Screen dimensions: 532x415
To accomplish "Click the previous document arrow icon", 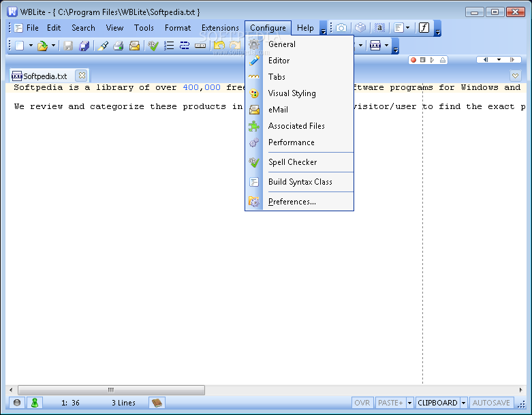I will pos(485,60).
